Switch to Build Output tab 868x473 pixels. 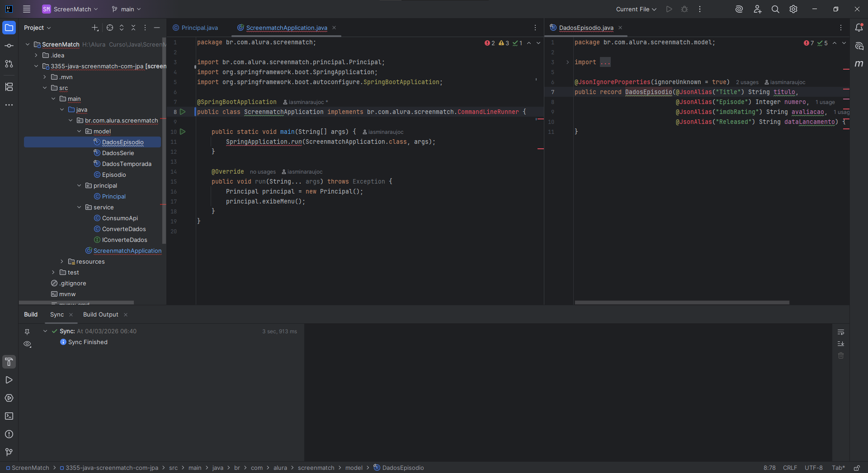[x=100, y=314]
